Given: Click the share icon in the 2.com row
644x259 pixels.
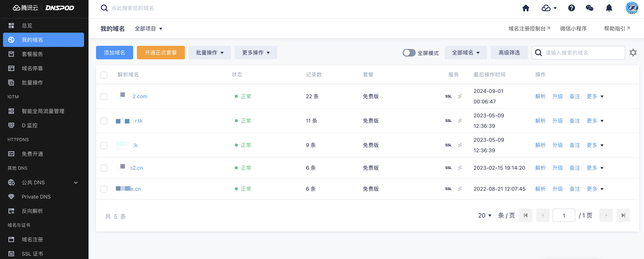Looking at the screenshot, I should click(x=460, y=96).
